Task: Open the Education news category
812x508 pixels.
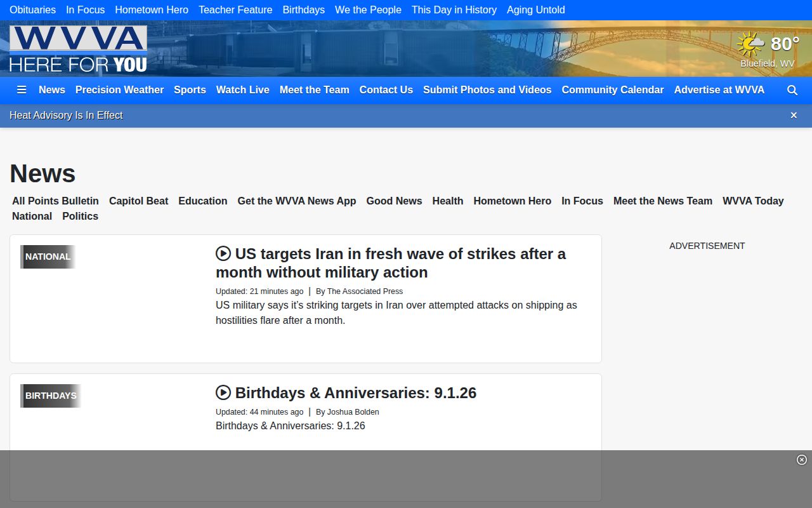Action: point(203,201)
